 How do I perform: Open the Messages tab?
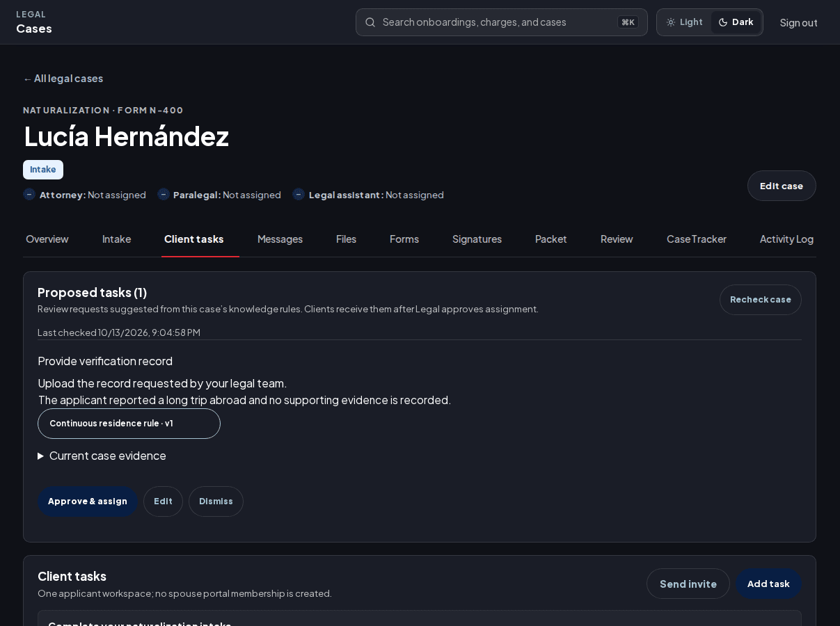280,239
